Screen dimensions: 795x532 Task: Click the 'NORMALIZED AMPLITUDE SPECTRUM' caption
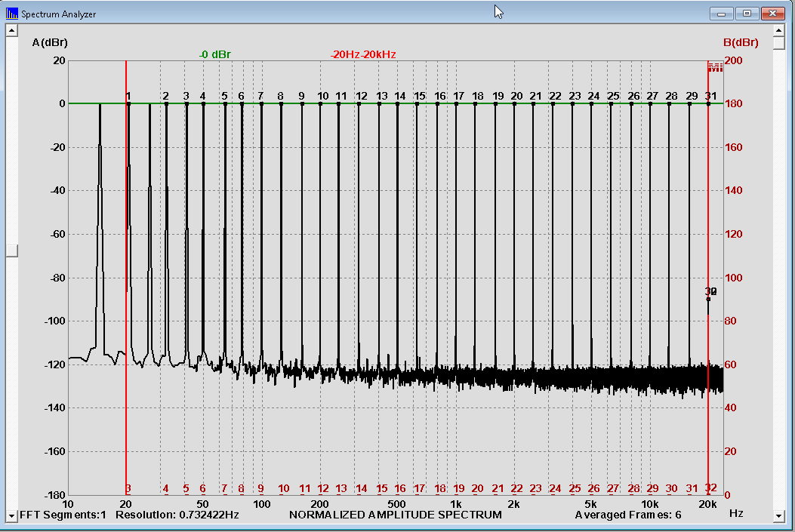pos(396,515)
